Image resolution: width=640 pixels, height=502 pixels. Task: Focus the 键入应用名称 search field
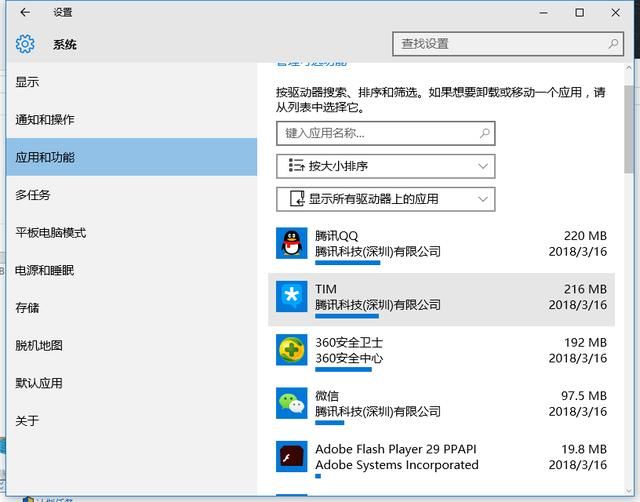(386, 133)
